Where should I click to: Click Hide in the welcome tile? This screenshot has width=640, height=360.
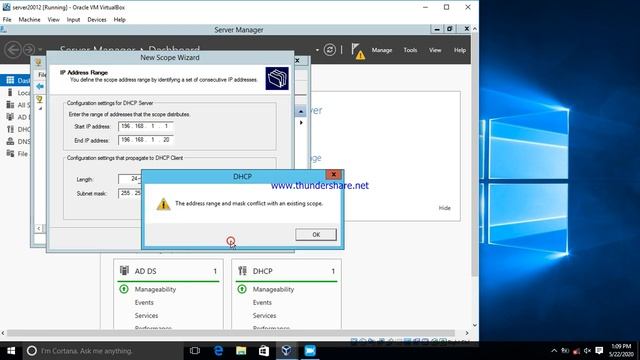tap(444, 208)
